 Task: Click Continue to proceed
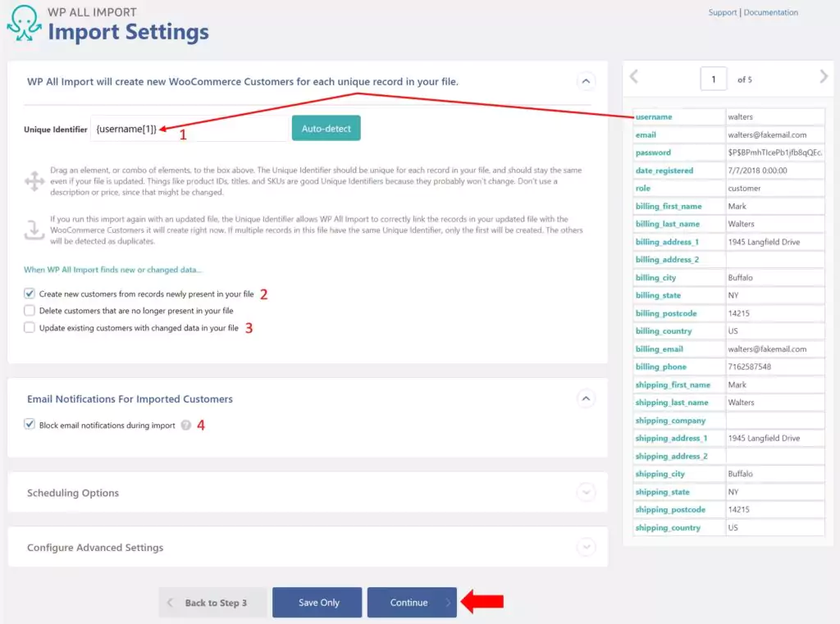tap(412, 603)
